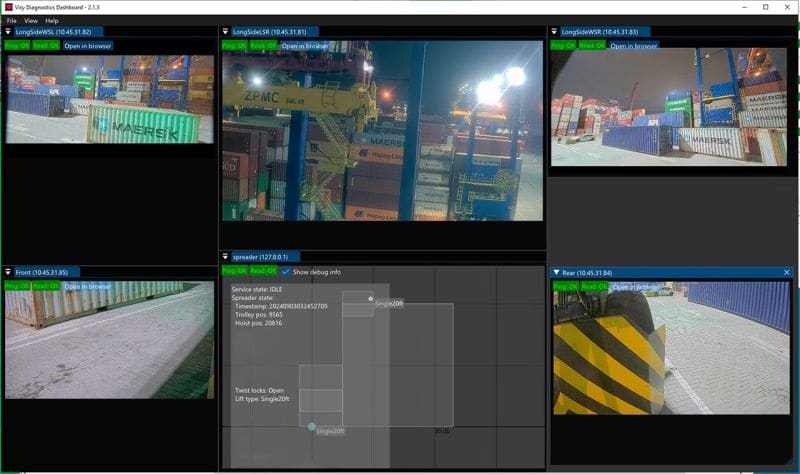800x474 pixels.
Task: Click the Spreader state label
Action: click(252, 297)
